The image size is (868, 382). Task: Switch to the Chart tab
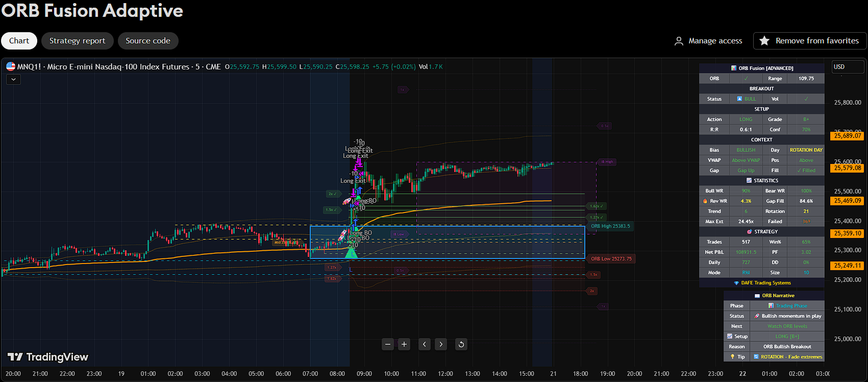click(x=19, y=41)
